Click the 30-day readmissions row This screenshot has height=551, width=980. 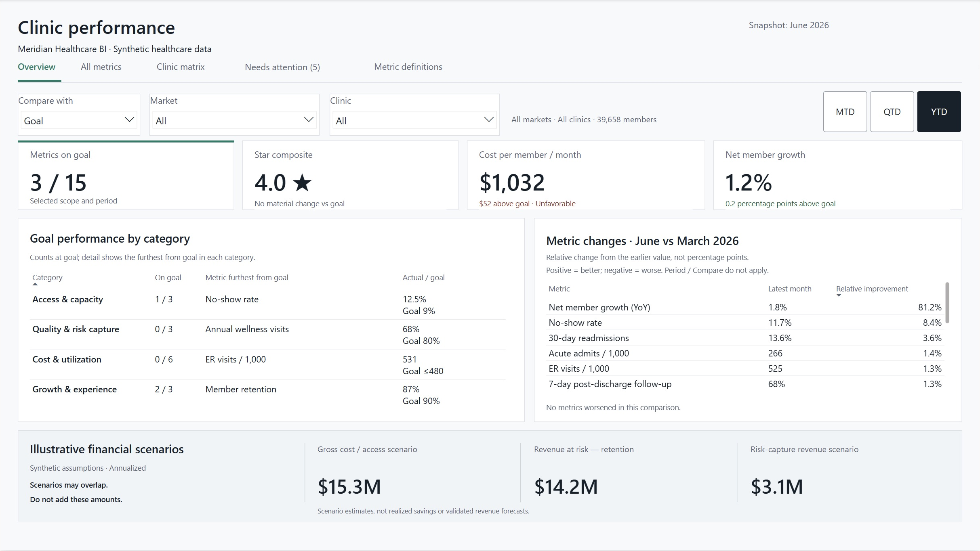745,338
